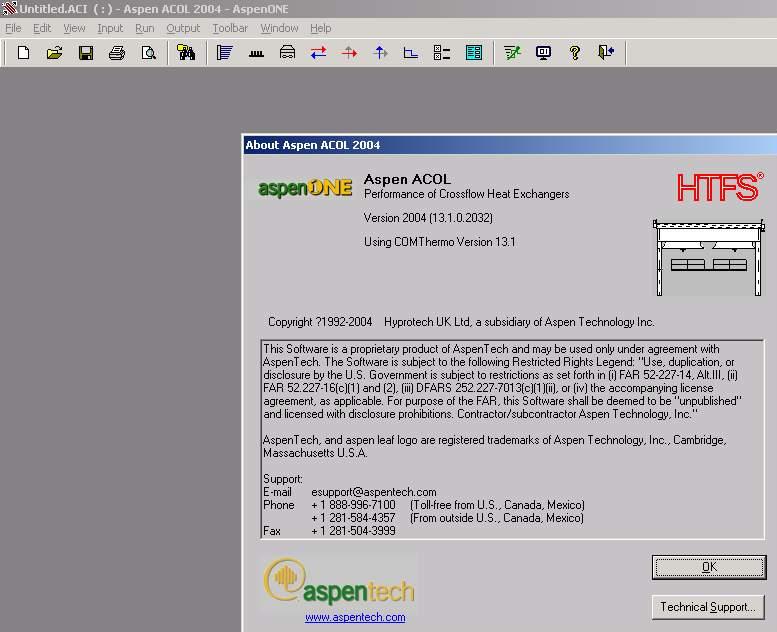The width and height of the screenshot is (777, 632).
Task: Click the New file icon
Action: (23, 53)
